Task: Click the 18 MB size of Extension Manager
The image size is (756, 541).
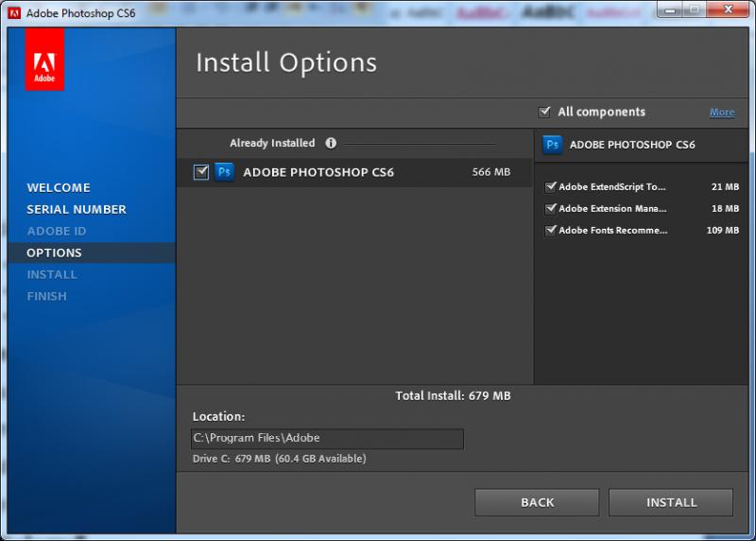Action: pos(725,208)
